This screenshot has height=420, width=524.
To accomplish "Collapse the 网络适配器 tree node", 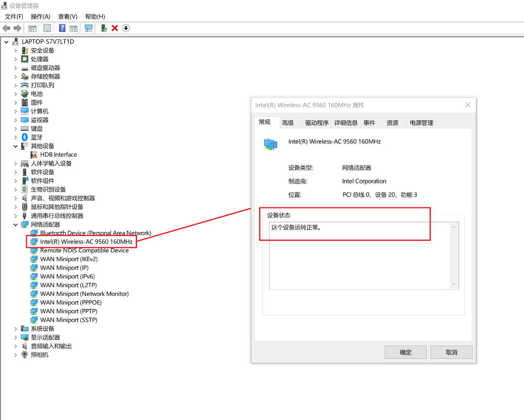I will point(15,225).
